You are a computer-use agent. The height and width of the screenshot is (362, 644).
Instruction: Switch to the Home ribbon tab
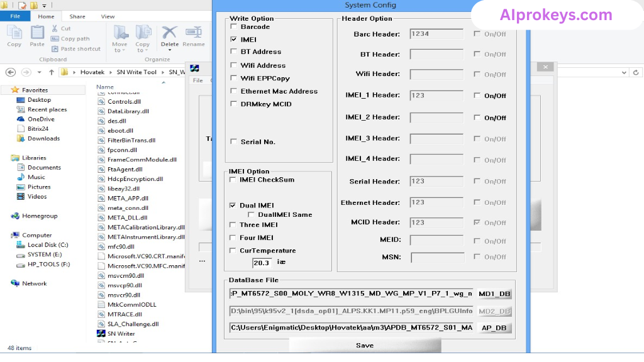(46, 16)
